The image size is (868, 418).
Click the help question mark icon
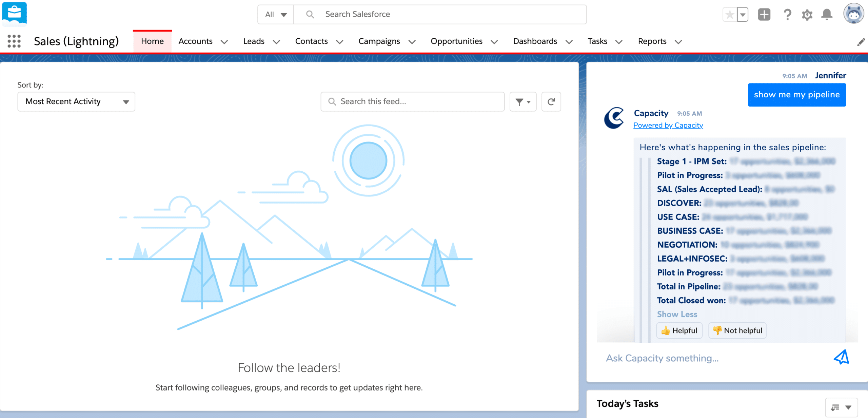tap(787, 15)
